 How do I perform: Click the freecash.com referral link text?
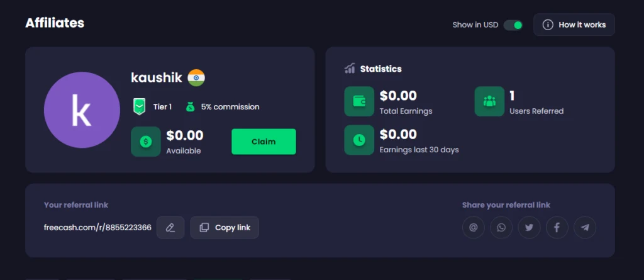97,227
